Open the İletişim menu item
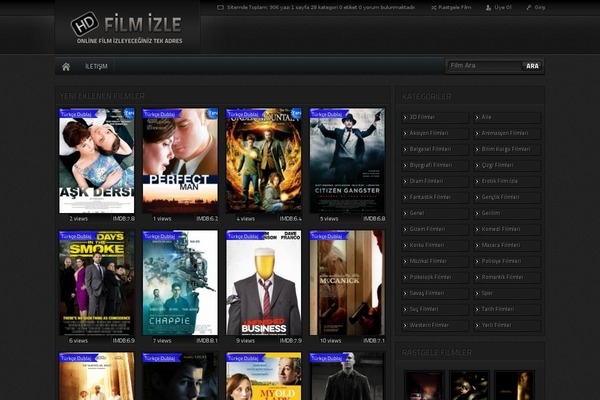 point(96,67)
